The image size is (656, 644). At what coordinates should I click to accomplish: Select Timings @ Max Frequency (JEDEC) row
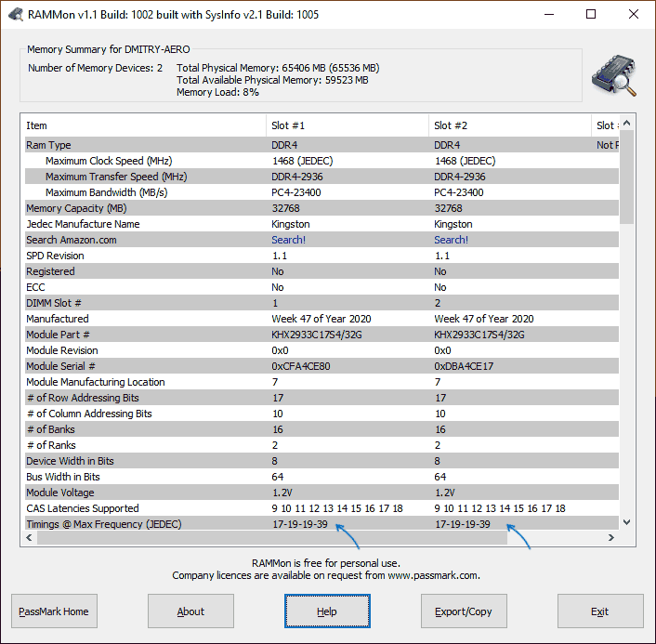[x=321, y=524]
